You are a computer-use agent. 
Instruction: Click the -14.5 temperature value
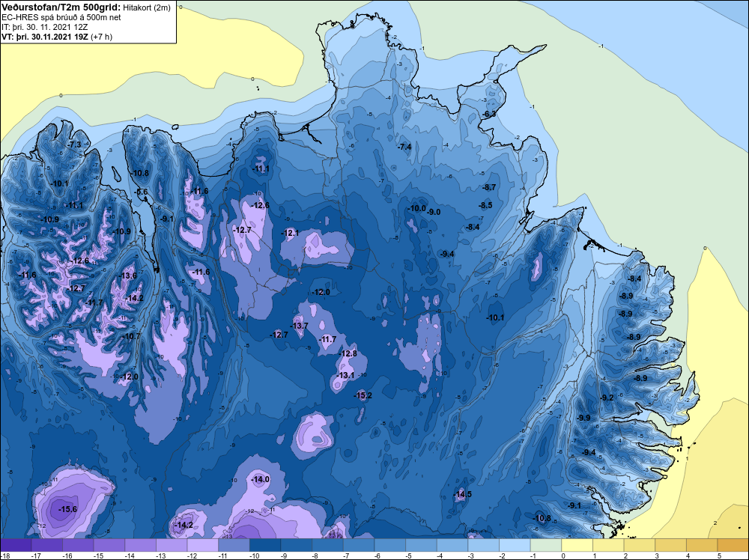[x=462, y=494]
